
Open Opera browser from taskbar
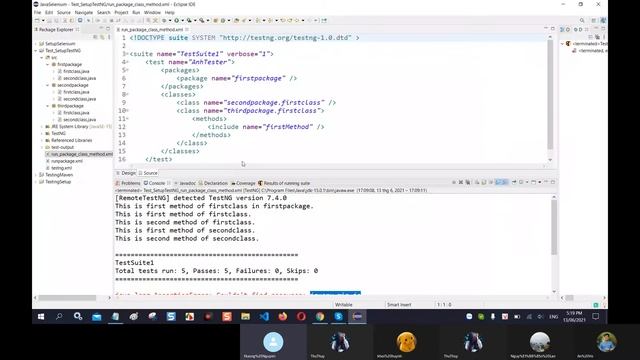(301, 316)
